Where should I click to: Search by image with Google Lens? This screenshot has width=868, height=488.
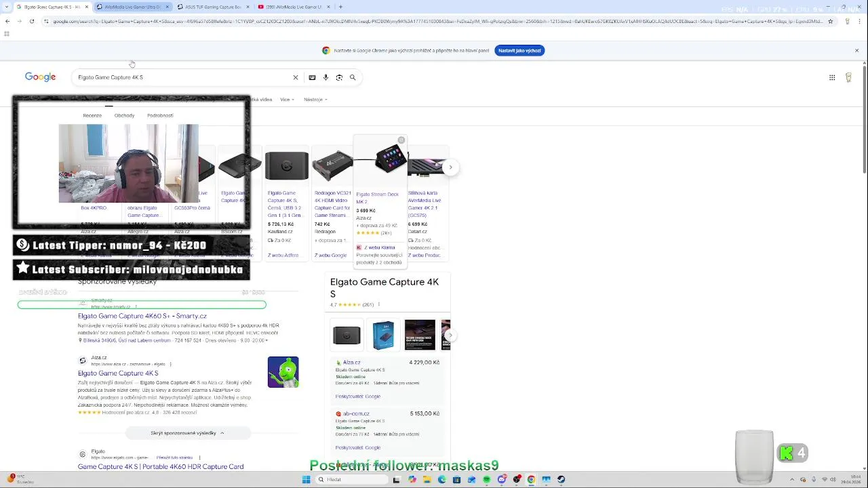(x=339, y=77)
